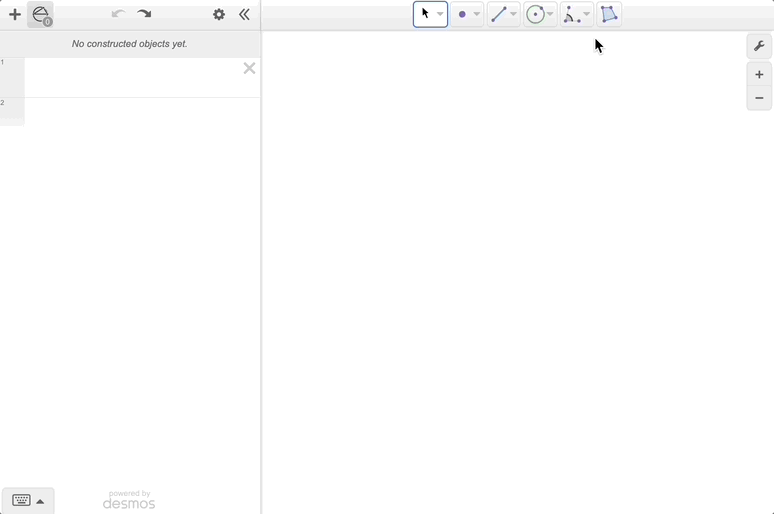The height and width of the screenshot is (514, 774).
Task: Expand the Circle tool dropdown arrow
Action: [550, 15]
